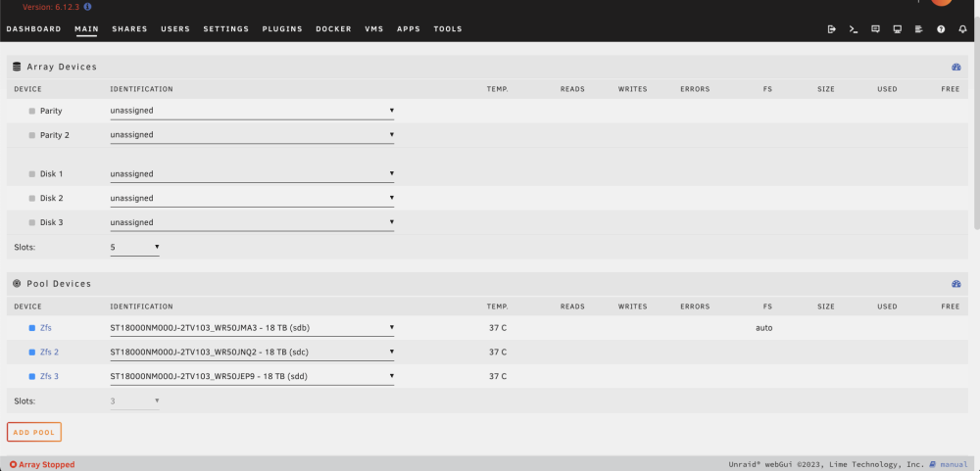Click the Zfs 3 blue status square
The height and width of the screenshot is (471, 980).
[32, 376]
